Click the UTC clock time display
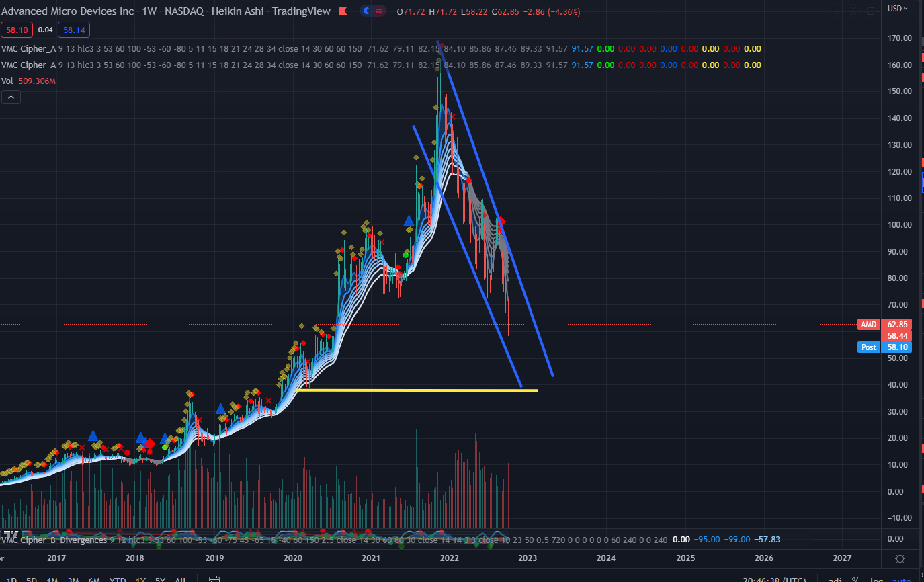Viewport: 924px width, 582px height. tap(775, 579)
